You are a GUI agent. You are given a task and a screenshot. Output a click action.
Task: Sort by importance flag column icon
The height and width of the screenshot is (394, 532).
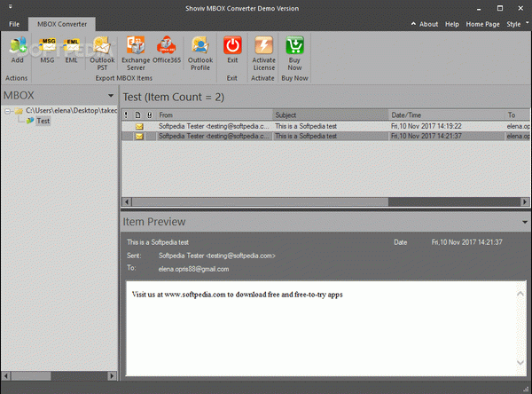tap(126, 114)
